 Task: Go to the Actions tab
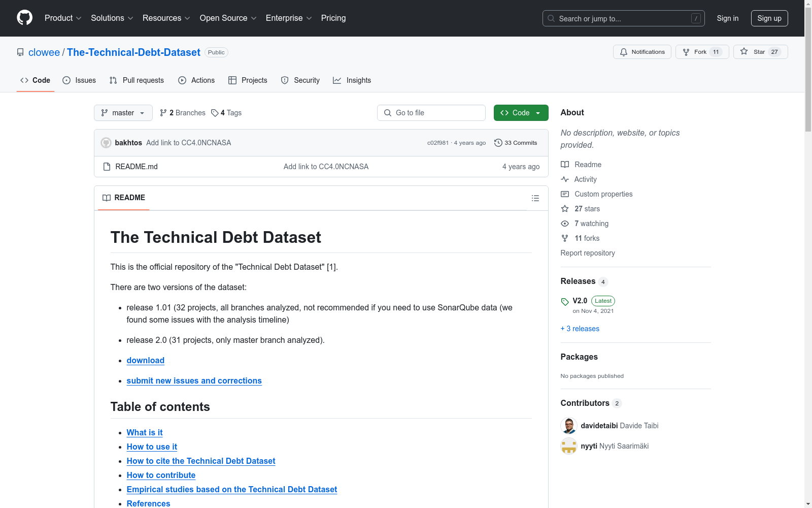click(196, 80)
